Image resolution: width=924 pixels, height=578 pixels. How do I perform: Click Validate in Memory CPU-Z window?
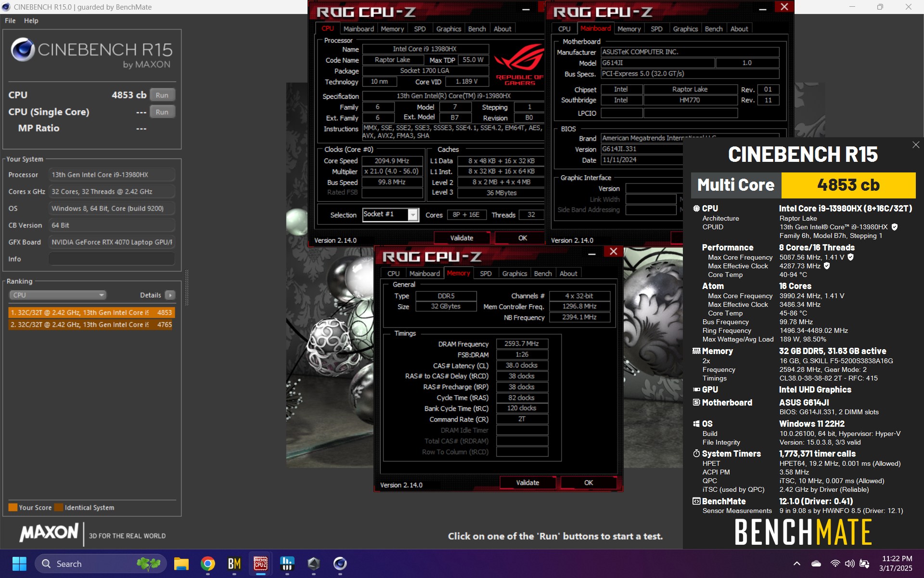click(x=527, y=483)
